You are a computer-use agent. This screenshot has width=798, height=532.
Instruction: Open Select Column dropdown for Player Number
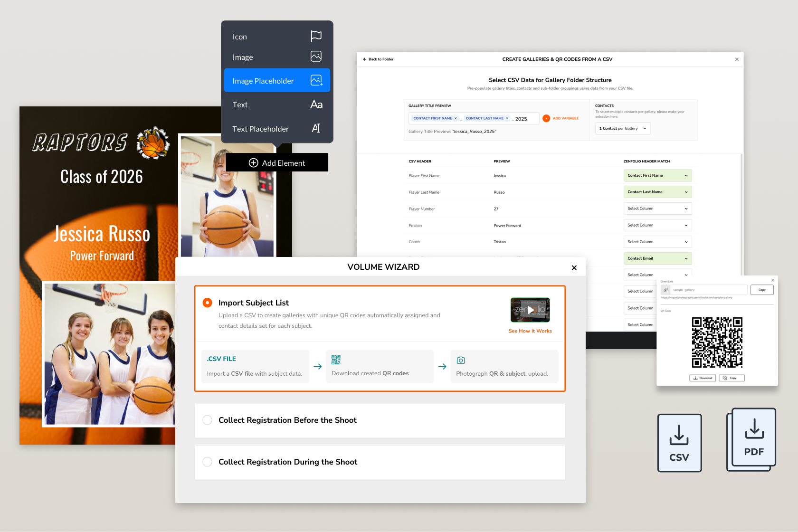pyautogui.click(x=657, y=208)
